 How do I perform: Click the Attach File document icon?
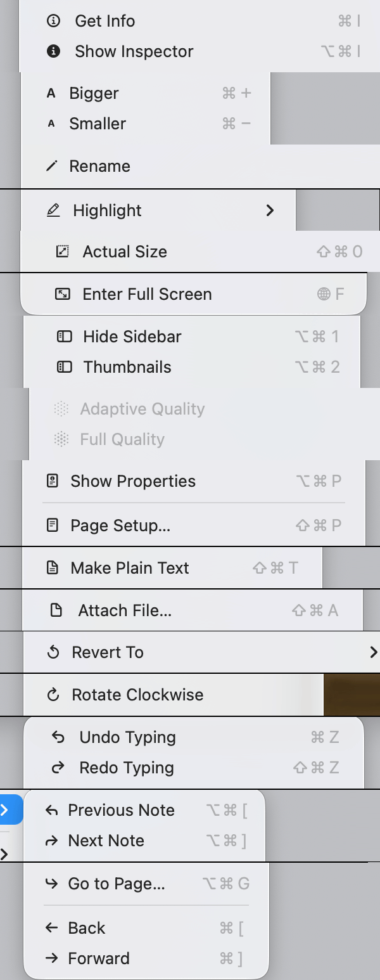coord(56,610)
